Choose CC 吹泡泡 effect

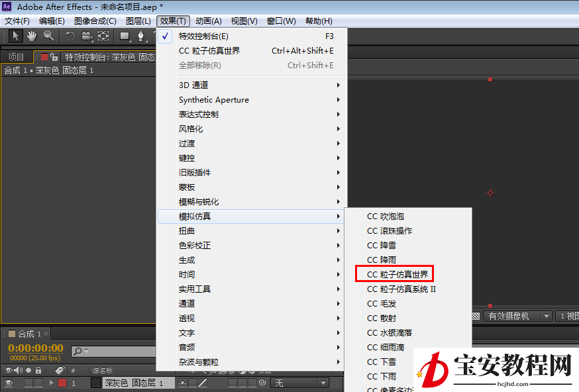pos(408,217)
